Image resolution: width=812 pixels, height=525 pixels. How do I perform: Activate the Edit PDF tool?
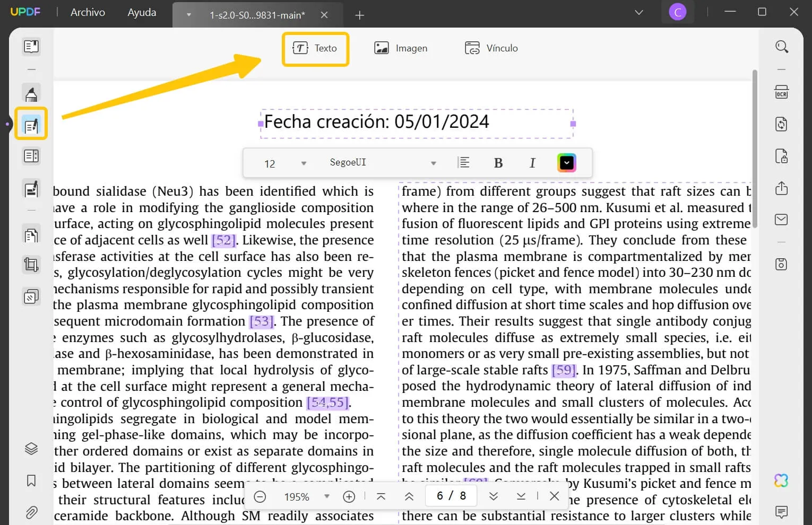click(x=31, y=125)
